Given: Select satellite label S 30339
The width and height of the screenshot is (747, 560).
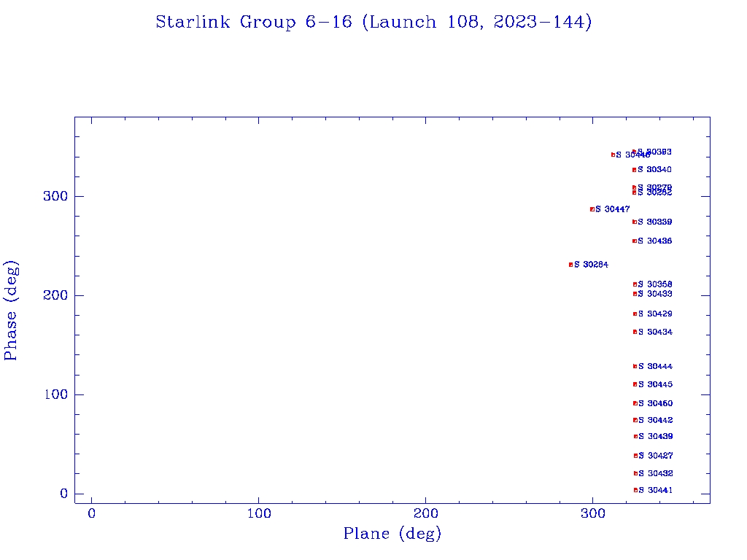Looking at the screenshot, I should [654, 222].
